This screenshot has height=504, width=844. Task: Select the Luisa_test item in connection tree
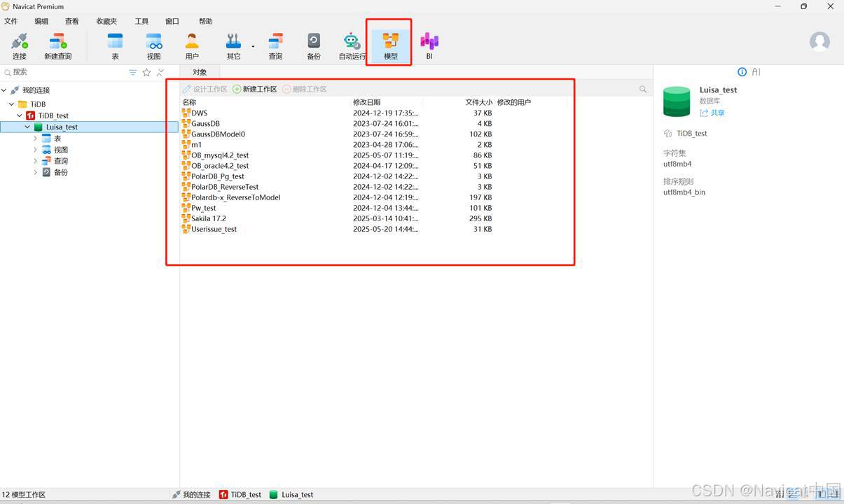pos(90,127)
